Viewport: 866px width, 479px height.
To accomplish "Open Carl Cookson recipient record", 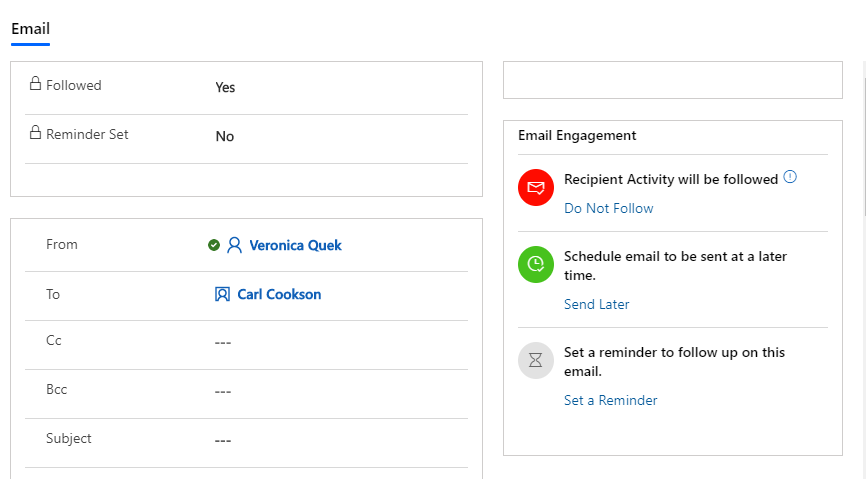I will 279,294.
